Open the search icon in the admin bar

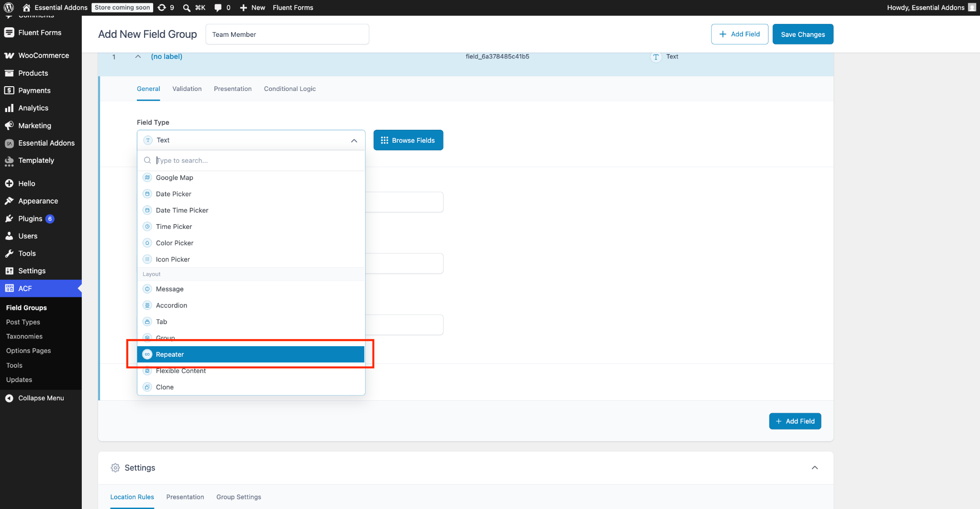click(x=187, y=8)
